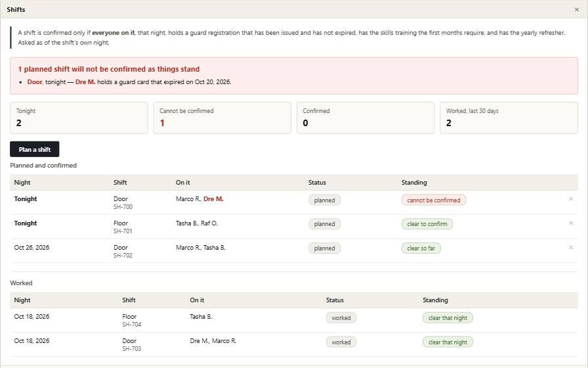Click planned status badge for SH-701
The image size is (588, 368).
[324, 224]
